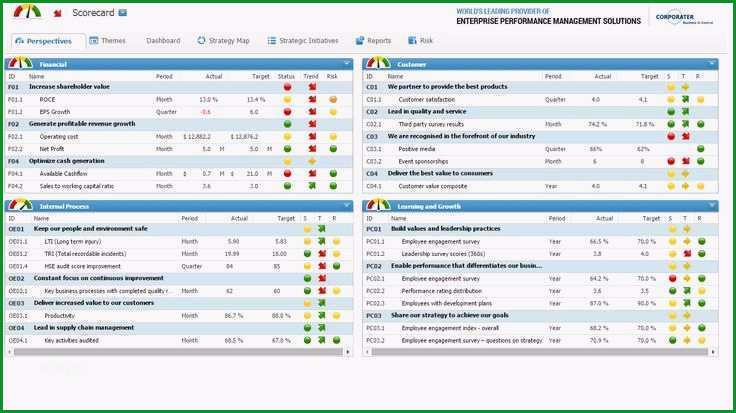
Task: Click the Learning and Growth gauge icon
Action: tap(378, 205)
